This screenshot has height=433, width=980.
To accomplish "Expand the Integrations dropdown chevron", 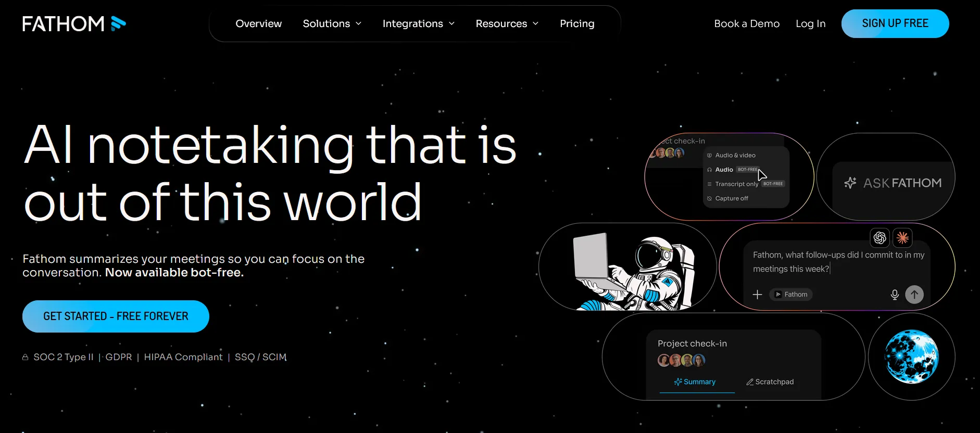I will tap(451, 23).
